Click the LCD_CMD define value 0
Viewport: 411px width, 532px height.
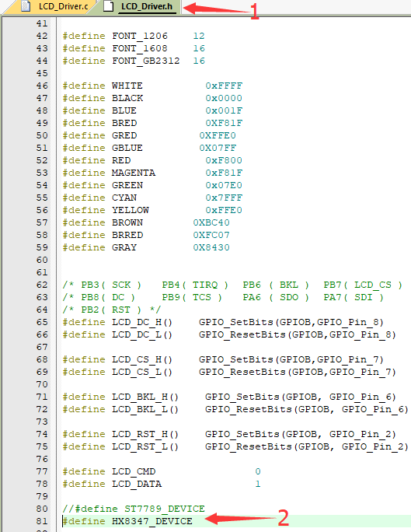point(258,471)
